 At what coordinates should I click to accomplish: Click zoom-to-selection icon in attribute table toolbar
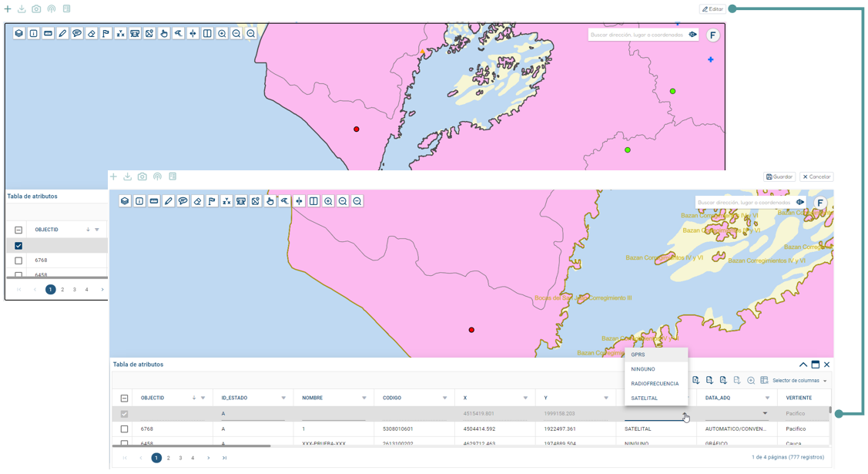pyautogui.click(x=751, y=381)
